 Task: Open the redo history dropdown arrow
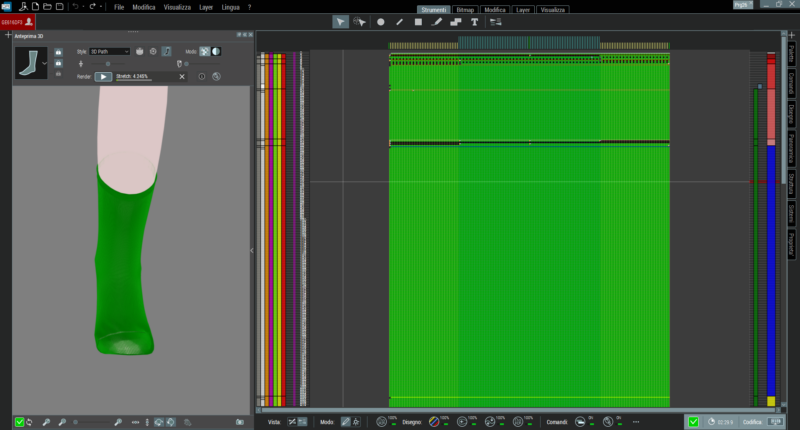(102, 7)
